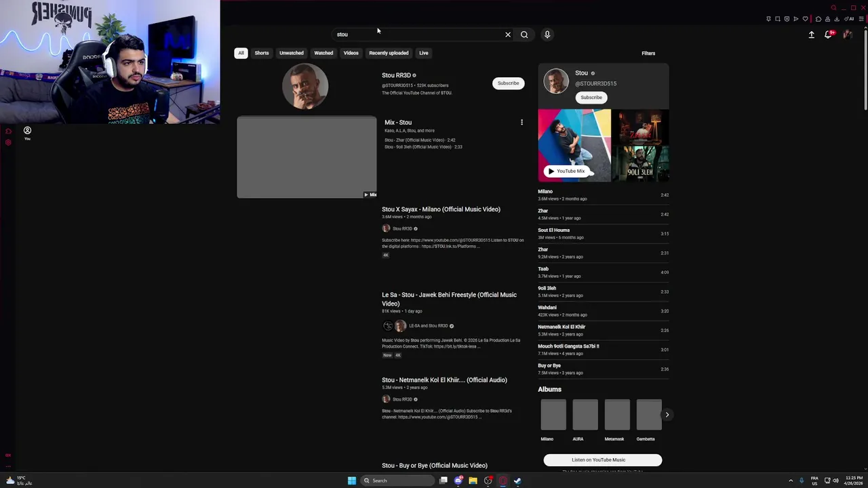Clear the search box with the X icon
This screenshot has height=488, width=868.
click(x=507, y=35)
